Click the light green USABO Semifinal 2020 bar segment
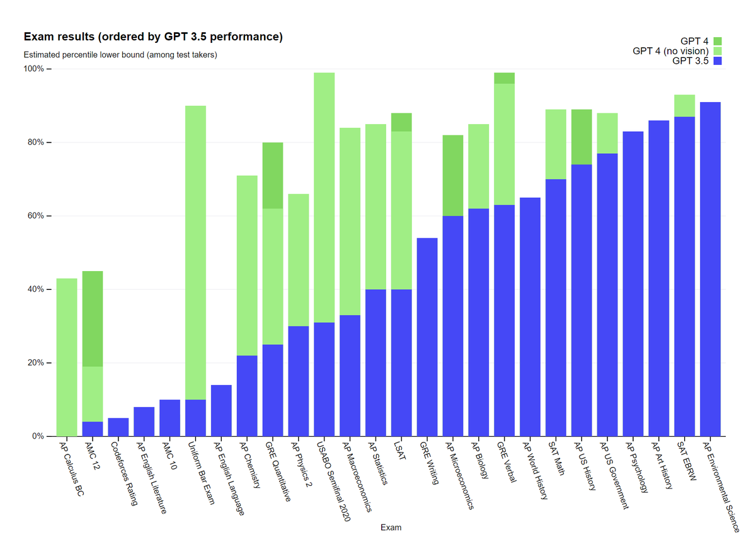 tap(324, 198)
